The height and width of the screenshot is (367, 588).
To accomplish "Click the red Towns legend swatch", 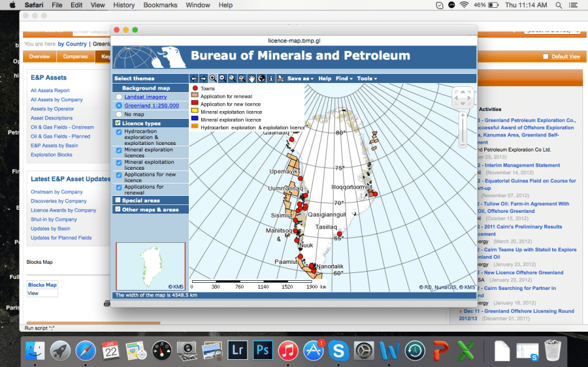I will 195,88.
